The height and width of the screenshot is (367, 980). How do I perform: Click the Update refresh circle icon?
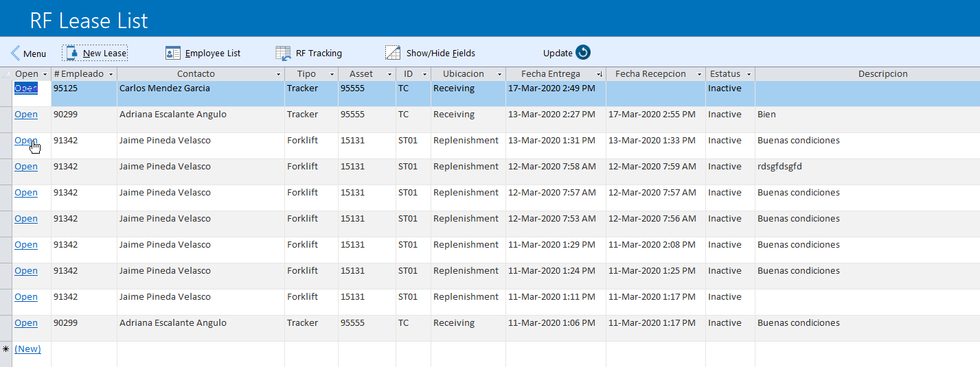click(x=583, y=53)
